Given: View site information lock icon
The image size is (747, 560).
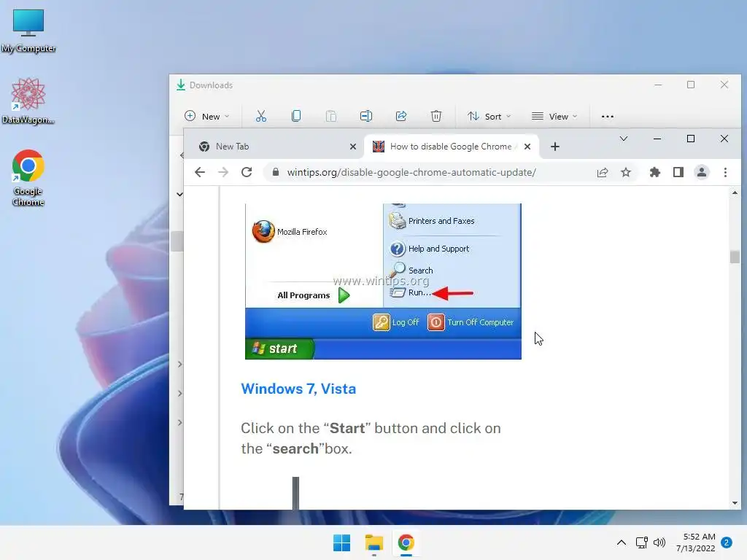Looking at the screenshot, I should coord(275,172).
